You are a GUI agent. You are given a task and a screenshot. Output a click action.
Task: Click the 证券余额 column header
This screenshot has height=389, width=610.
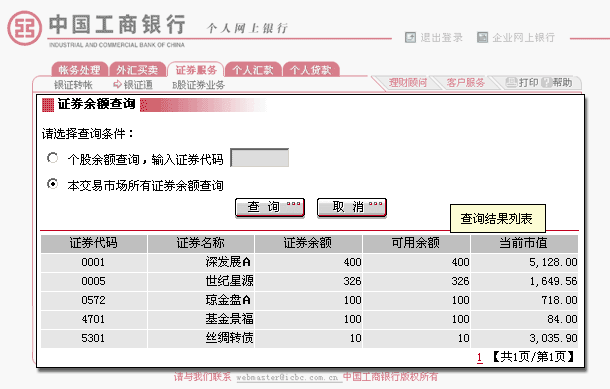click(308, 243)
